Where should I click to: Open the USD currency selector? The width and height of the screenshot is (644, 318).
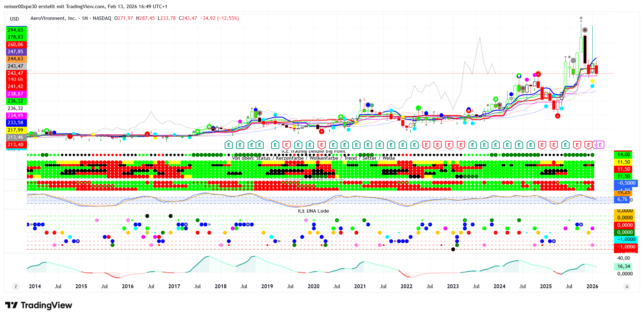(x=15, y=19)
